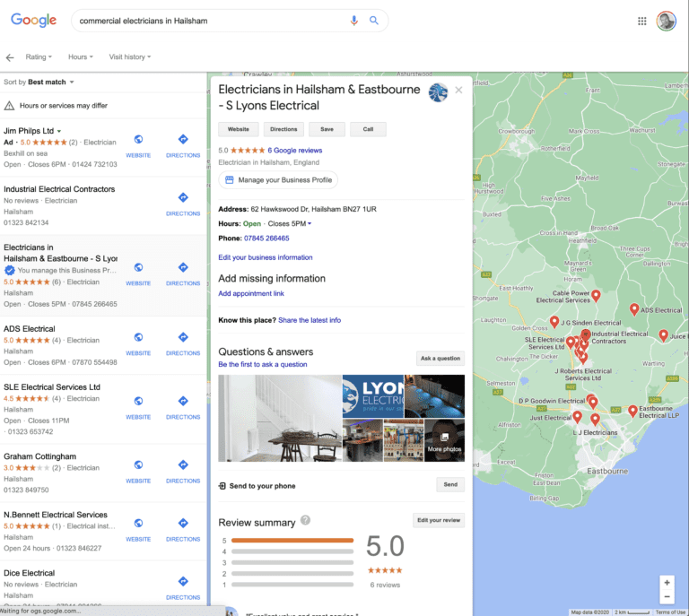Image resolution: width=689 pixels, height=616 pixels.
Task: Zoom in on the map
Action: [x=667, y=583]
